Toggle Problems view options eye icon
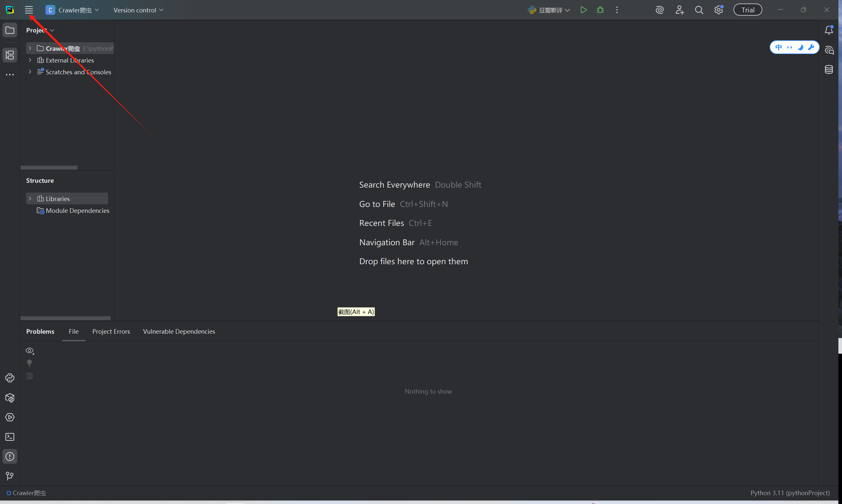The width and height of the screenshot is (842, 504). tap(29, 350)
